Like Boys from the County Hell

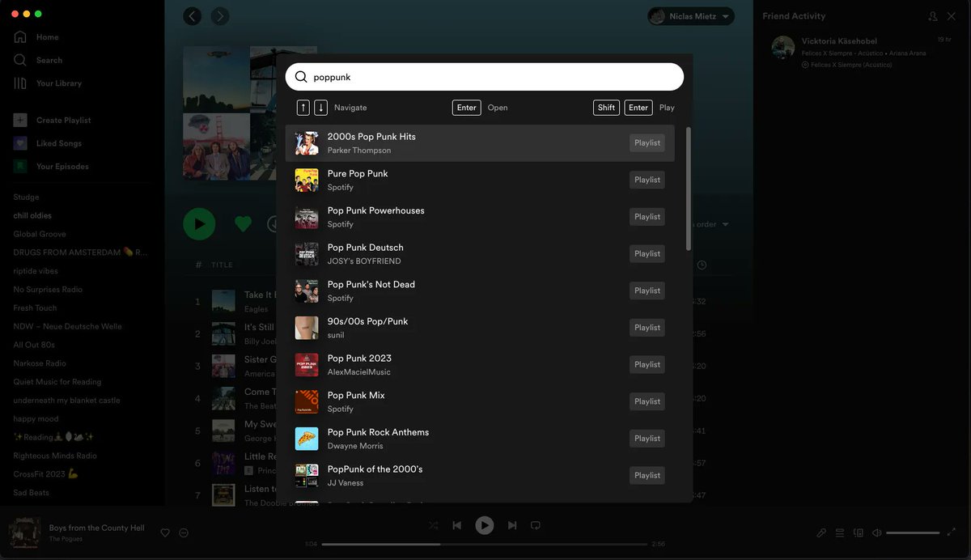(x=165, y=532)
